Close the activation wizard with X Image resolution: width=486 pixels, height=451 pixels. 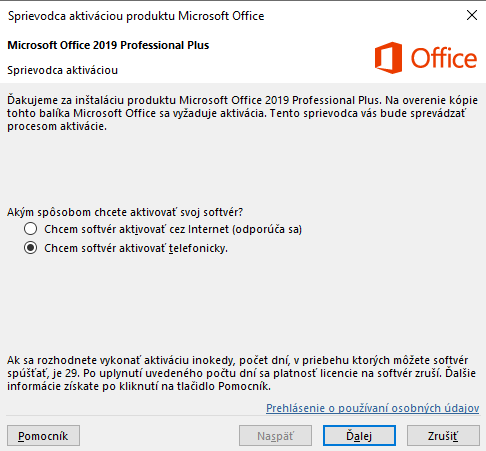[x=472, y=15]
